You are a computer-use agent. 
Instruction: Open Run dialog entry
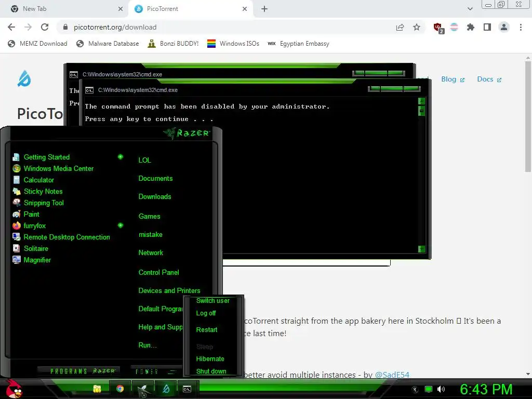point(148,345)
